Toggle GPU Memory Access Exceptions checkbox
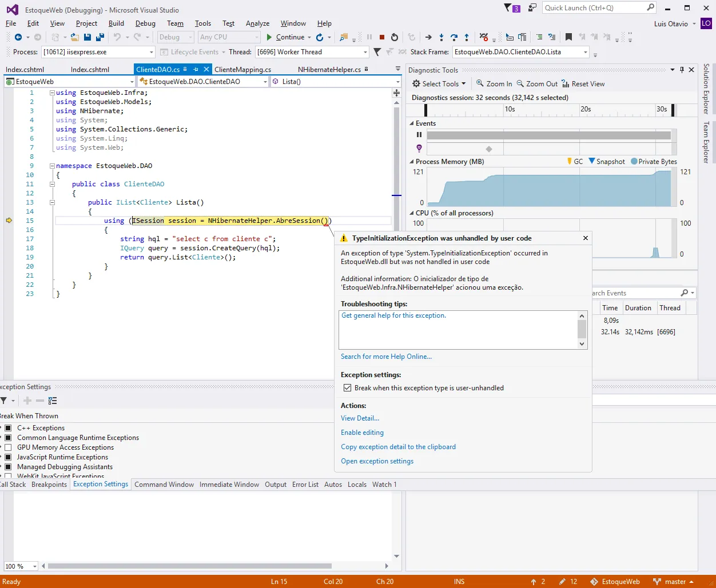 [8, 447]
